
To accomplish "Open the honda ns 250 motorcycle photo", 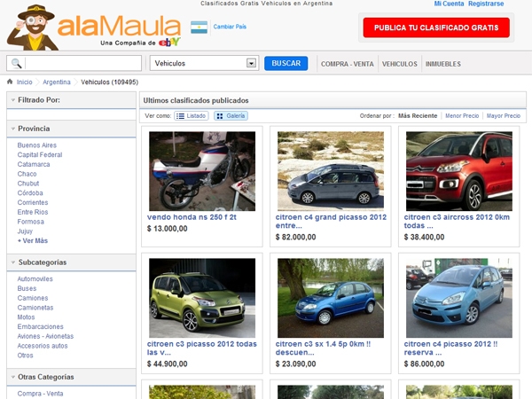I will pyautogui.click(x=202, y=171).
